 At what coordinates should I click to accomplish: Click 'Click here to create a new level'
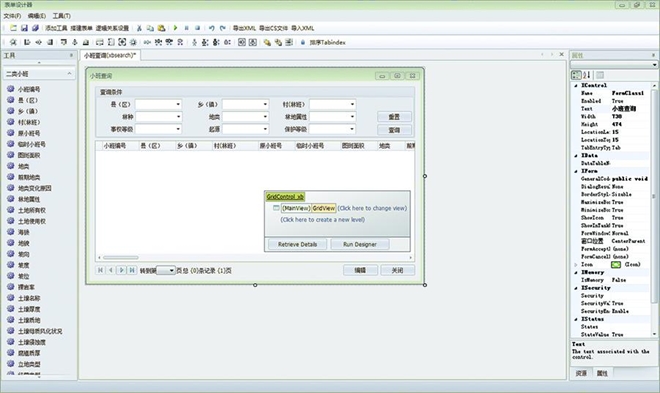tap(322, 220)
